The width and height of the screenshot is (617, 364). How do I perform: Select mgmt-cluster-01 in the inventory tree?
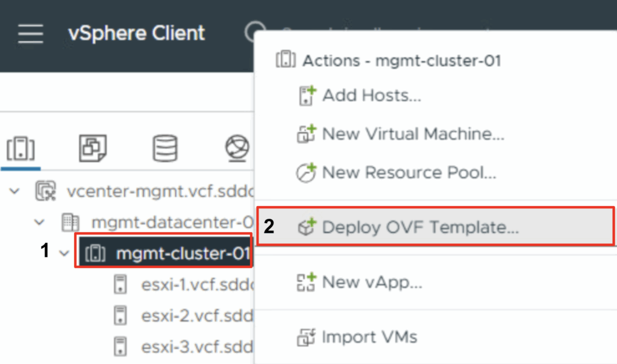tap(182, 254)
